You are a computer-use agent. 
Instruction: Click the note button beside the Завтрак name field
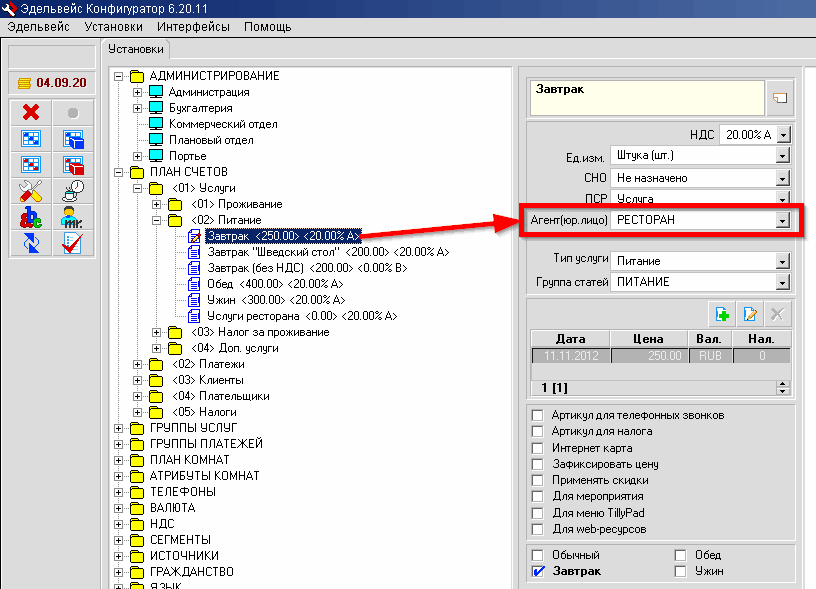(x=780, y=98)
